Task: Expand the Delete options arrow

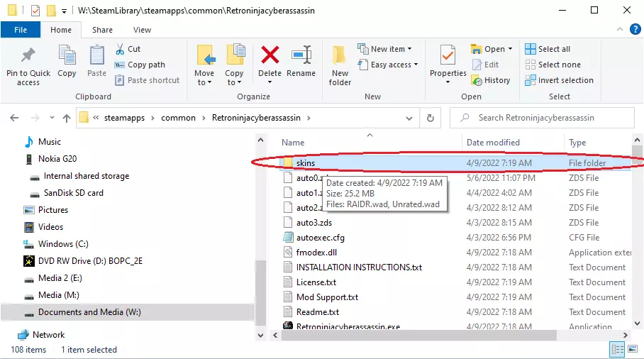Action: [x=270, y=82]
